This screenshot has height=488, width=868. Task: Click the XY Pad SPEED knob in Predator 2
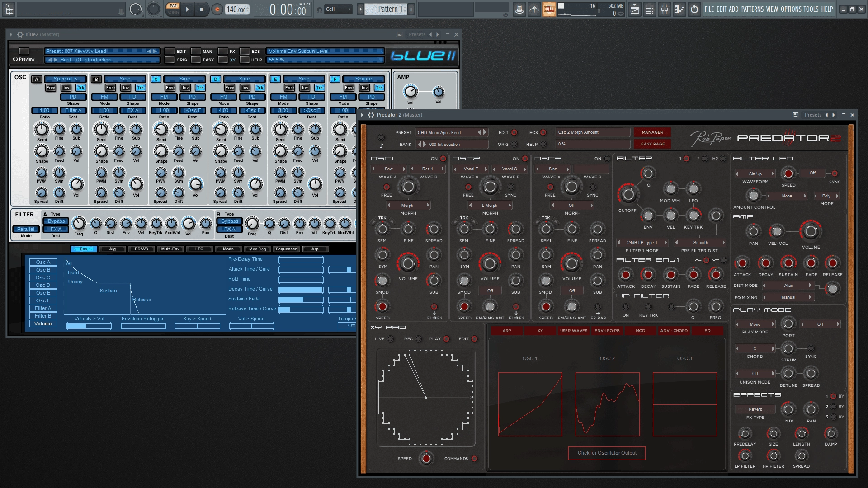click(426, 459)
